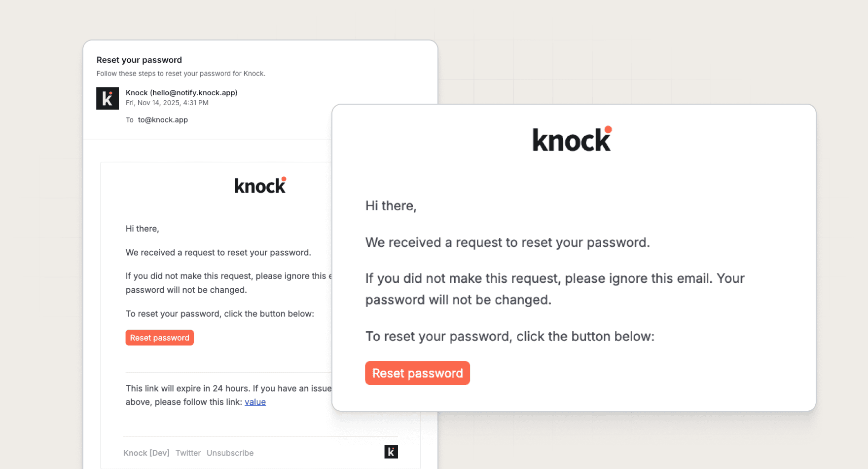Image resolution: width=868 pixels, height=469 pixels.
Task: Click the "Hi there," greeting in the small email
Action: 142,229
